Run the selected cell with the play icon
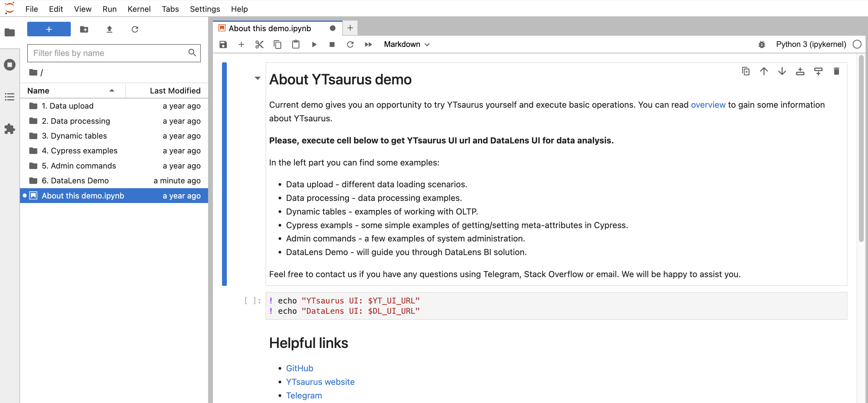The image size is (868, 403). point(314,44)
